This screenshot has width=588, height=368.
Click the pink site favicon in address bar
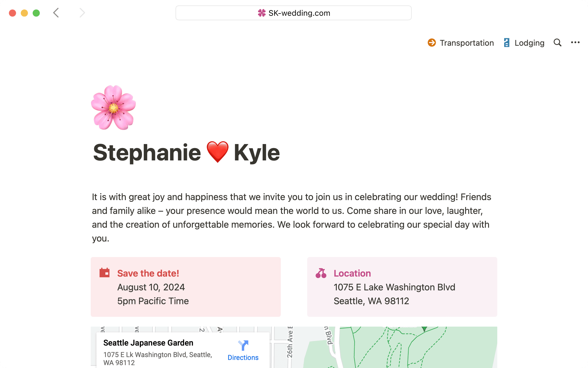coord(262,13)
